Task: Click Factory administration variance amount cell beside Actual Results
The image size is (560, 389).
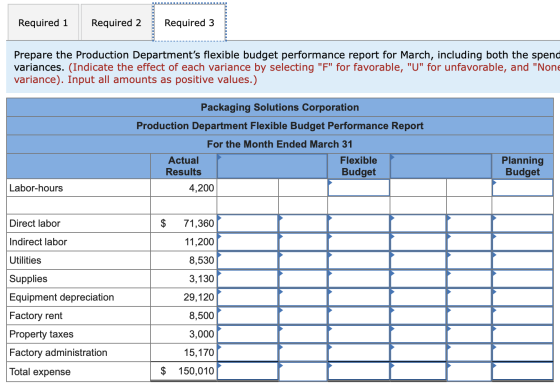Action: click(x=248, y=353)
